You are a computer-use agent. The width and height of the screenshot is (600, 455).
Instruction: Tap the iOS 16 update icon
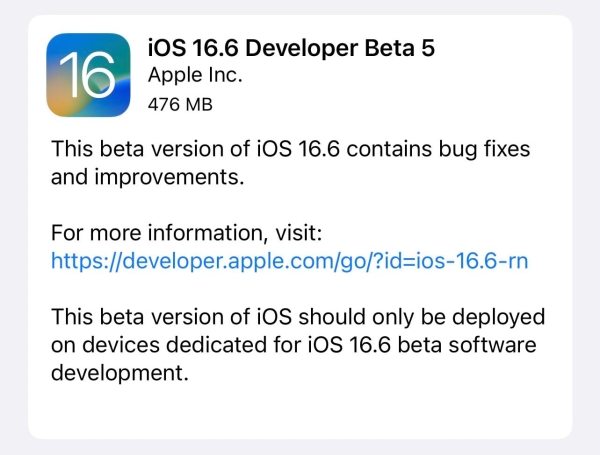pyautogui.click(x=88, y=75)
